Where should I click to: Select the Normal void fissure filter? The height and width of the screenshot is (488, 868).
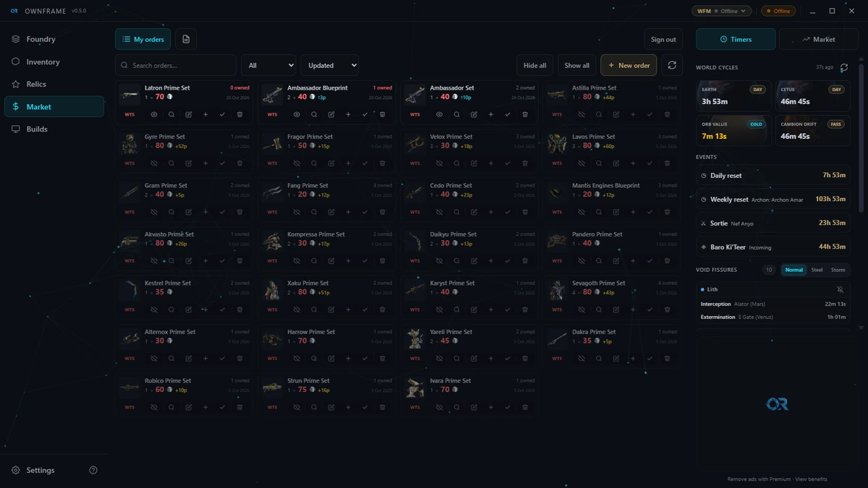pyautogui.click(x=794, y=270)
